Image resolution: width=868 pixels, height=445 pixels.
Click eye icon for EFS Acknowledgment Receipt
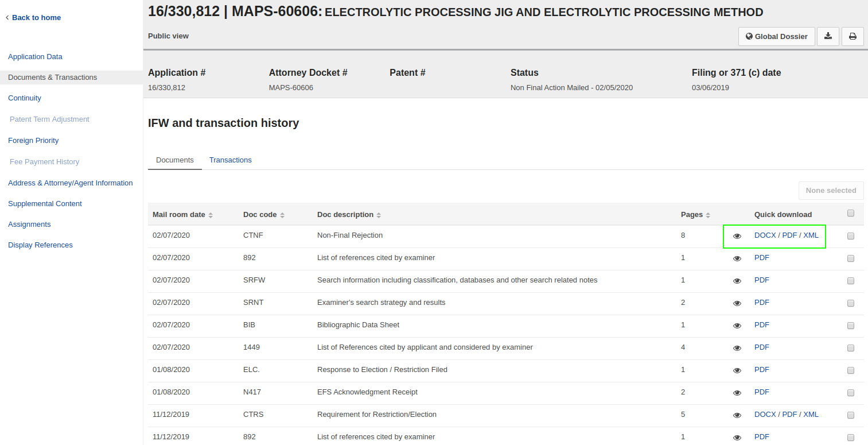[737, 393]
